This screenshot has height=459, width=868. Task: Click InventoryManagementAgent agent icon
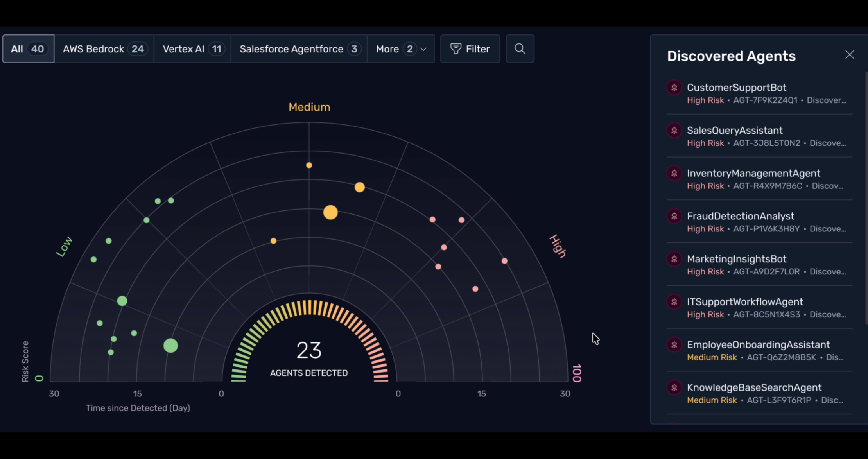click(x=674, y=173)
